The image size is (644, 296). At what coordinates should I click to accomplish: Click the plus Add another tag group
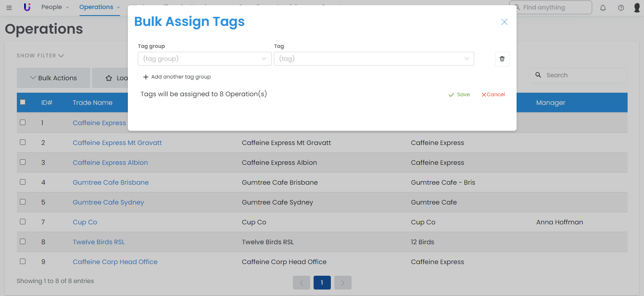click(x=177, y=77)
